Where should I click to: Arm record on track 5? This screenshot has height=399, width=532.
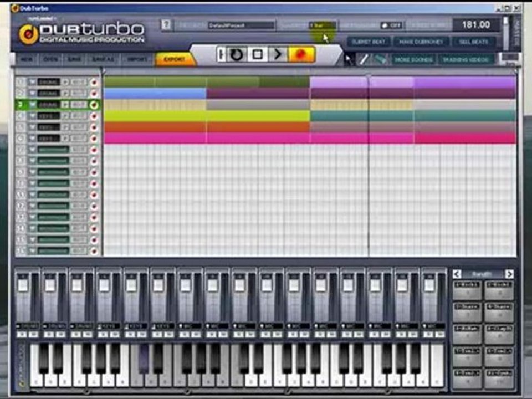(x=94, y=127)
